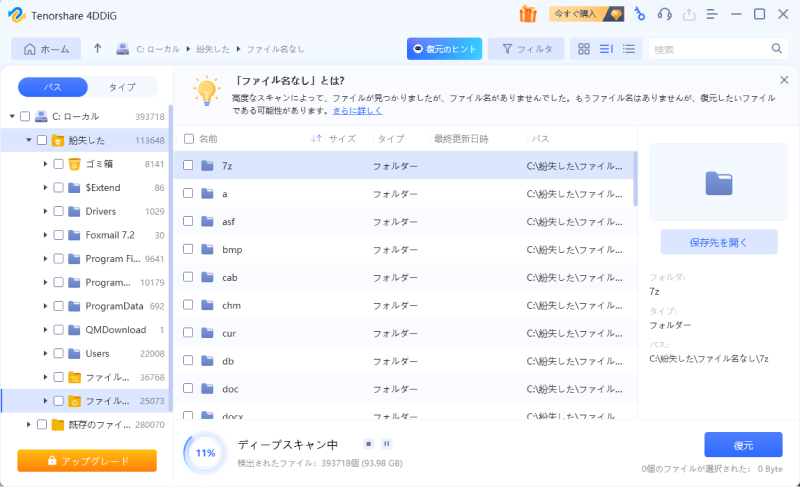Close the 「ファイル名なし」 hint banner
This screenshot has width=800, height=487.
(784, 80)
